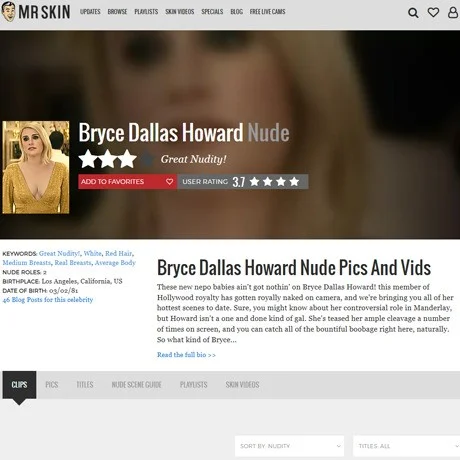Click the second white nudity rating star

click(108, 159)
